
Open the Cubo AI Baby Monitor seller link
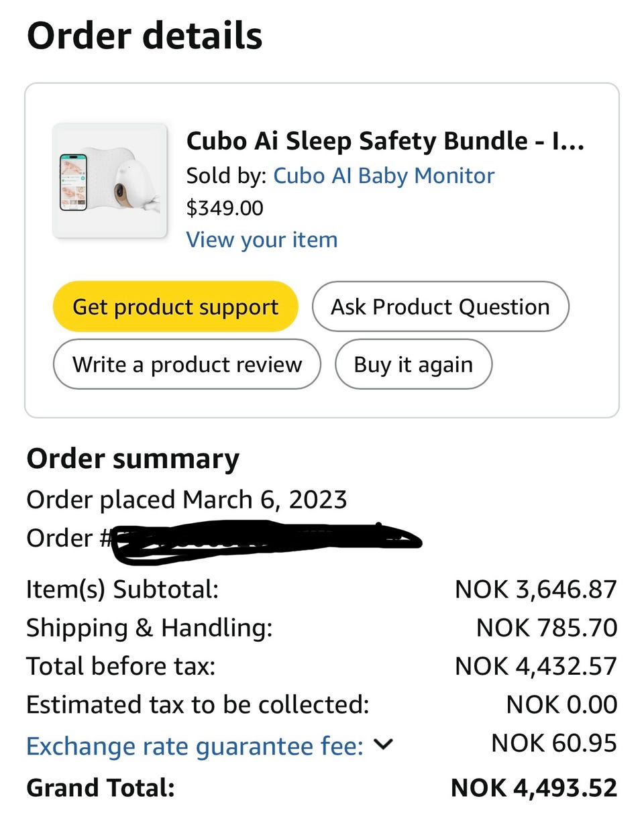[384, 176]
